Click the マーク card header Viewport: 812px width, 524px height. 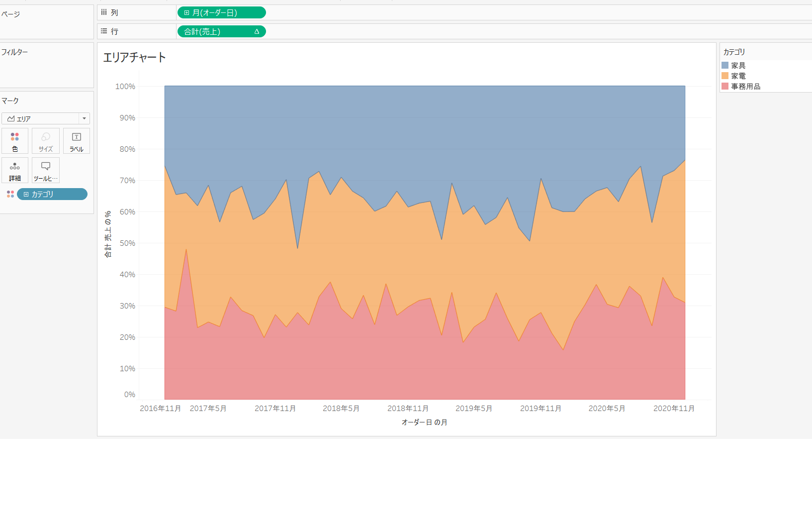tap(10, 101)
